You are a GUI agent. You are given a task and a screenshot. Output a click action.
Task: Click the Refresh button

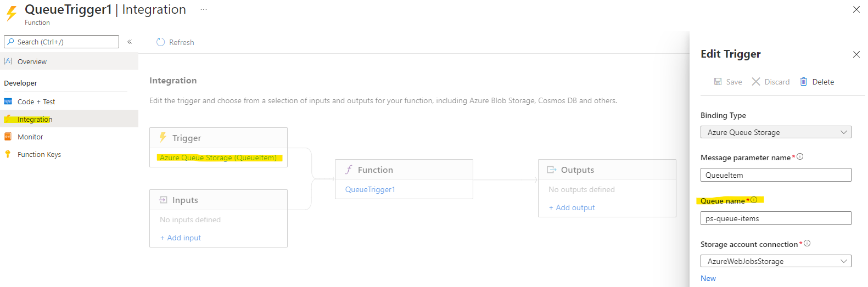pos(175,42)
